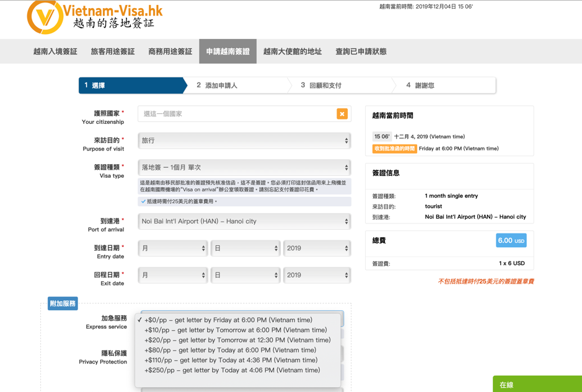The image size is (582, 392).
Task: Select $0/pp get letter by Friday option
Action: [228, 320]
